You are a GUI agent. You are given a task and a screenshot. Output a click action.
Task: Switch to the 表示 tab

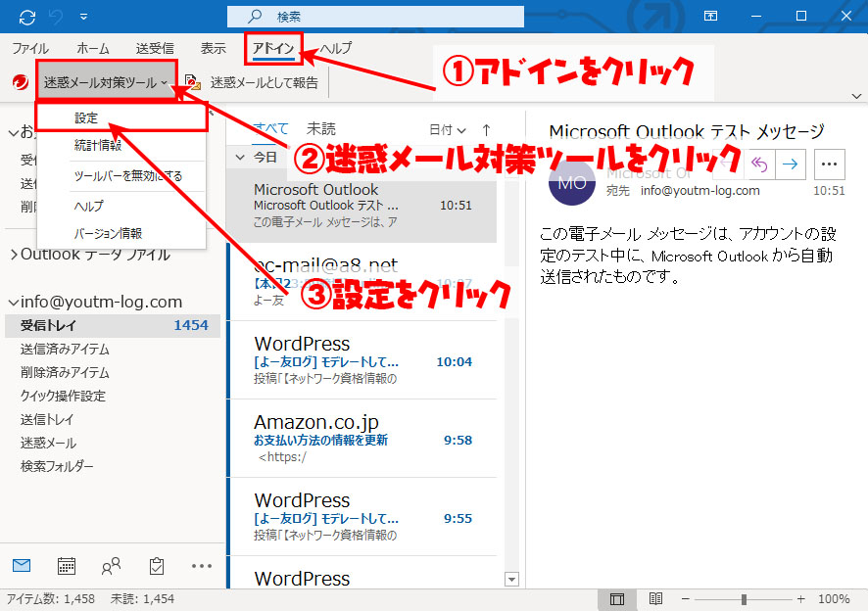click(x=214, y=49)
